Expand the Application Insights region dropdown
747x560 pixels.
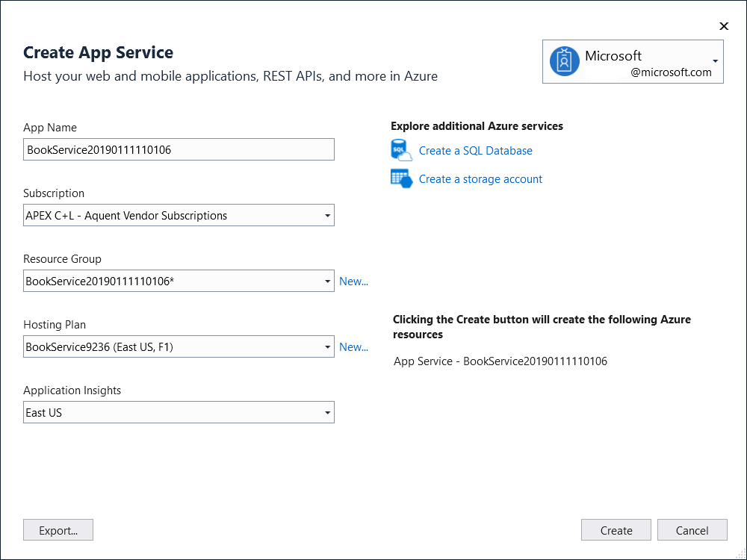(x=327, y=412)
